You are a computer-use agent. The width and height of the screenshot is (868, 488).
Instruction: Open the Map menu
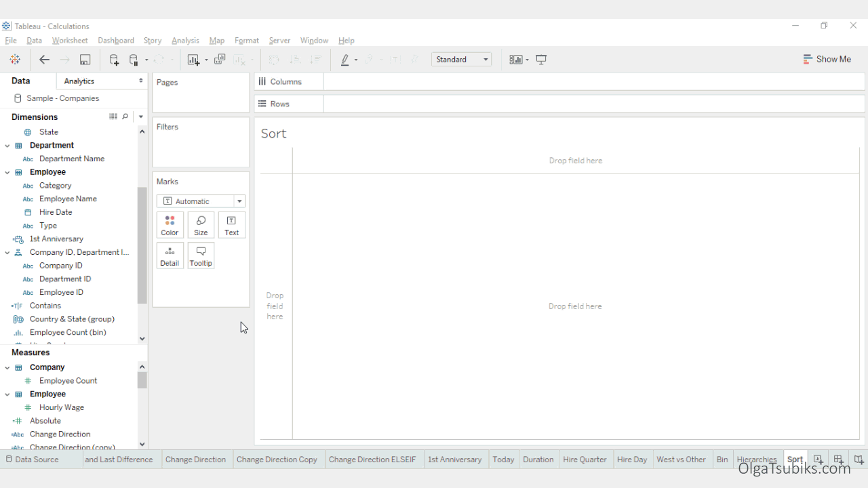tap(217, 41)
